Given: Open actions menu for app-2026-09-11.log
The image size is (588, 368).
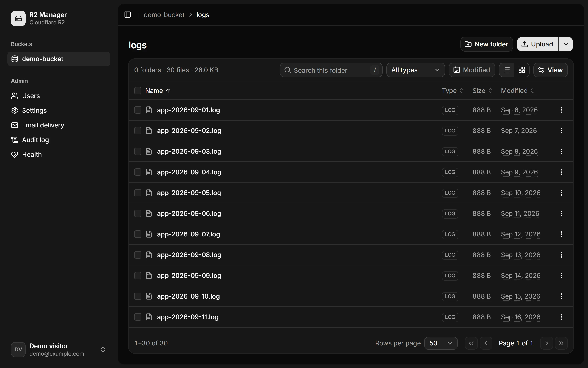Looking at the screenshot, I should 561,317.
